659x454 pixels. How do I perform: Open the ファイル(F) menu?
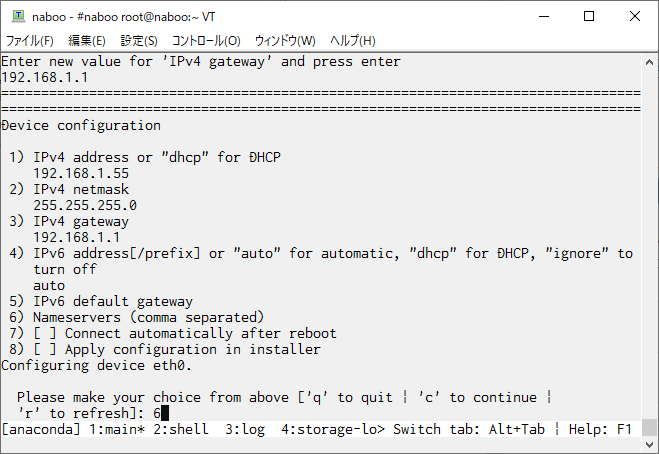tap(29, 41)
